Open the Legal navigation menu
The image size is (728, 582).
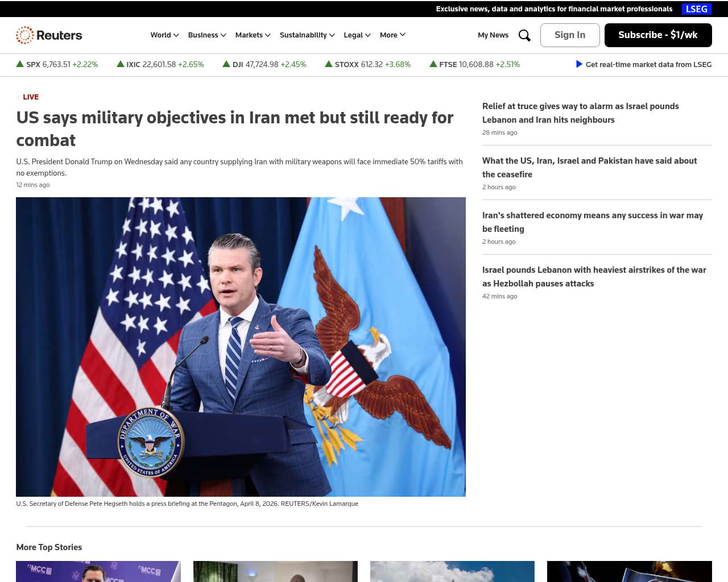tap(357, 35)
